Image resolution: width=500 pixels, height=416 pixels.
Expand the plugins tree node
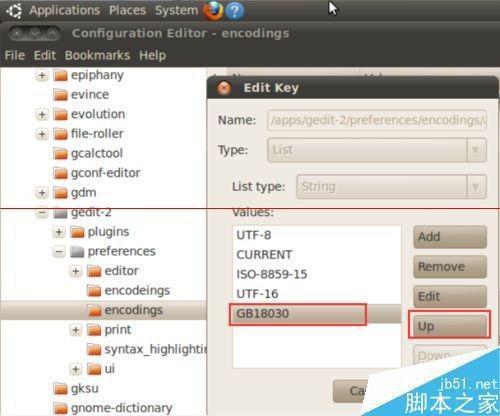point(59,232)
